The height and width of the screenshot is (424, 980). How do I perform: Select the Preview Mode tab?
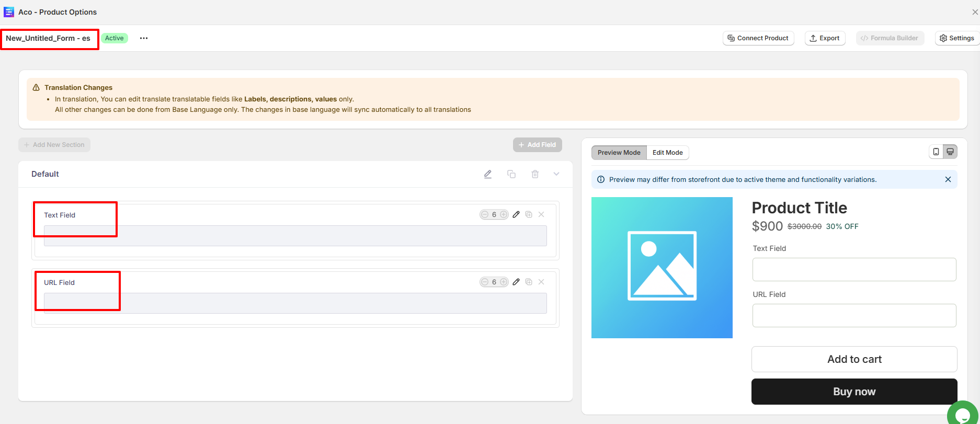tap(619, 153)
